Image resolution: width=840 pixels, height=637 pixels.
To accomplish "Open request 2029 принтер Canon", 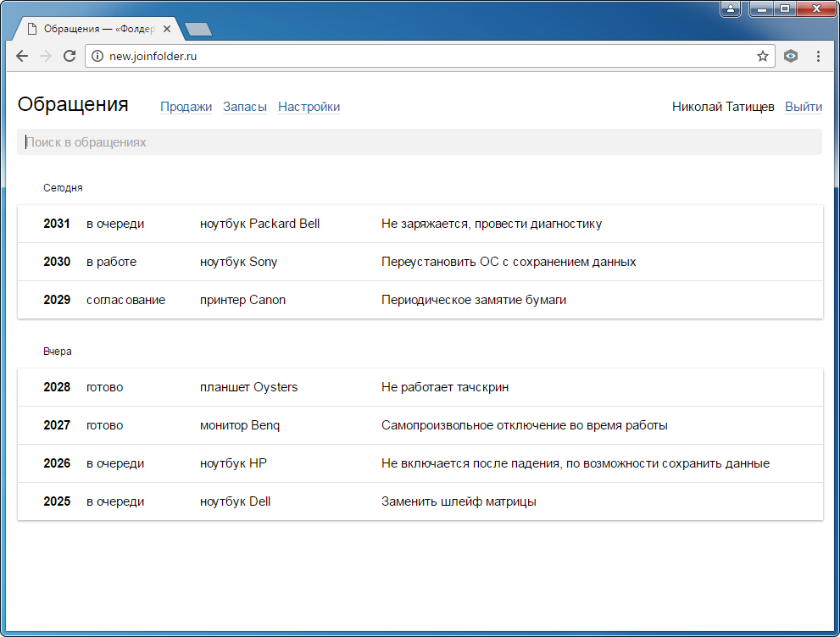I will (420, 300).
